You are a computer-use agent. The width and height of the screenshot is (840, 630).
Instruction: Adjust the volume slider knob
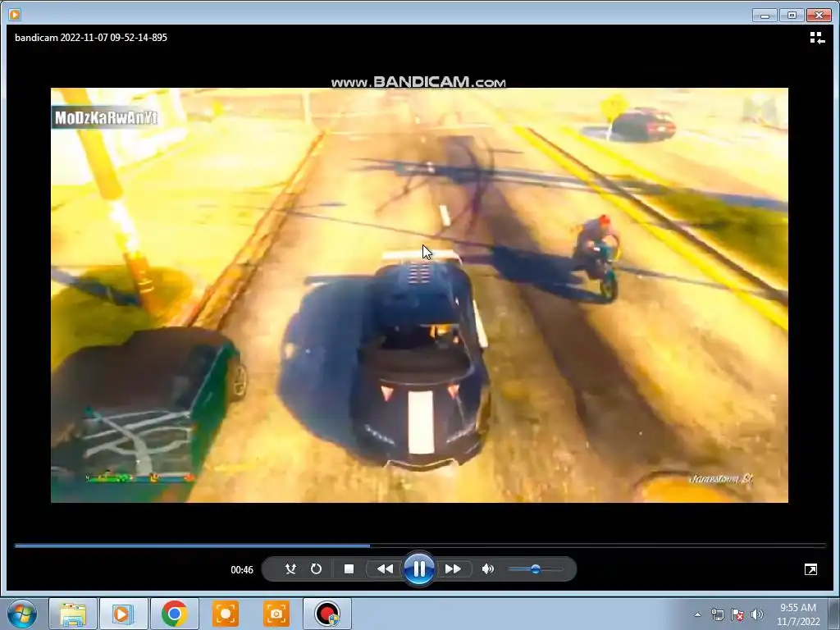(x=535, y=569)
